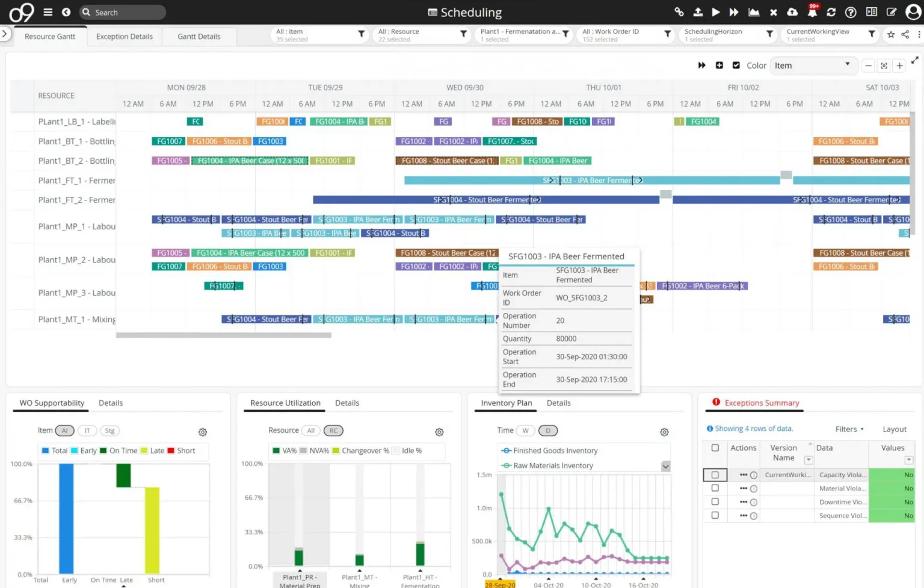The image size is (924, 588).
Task: Click the refresh icon in top bar
Action: pos(831,12)
